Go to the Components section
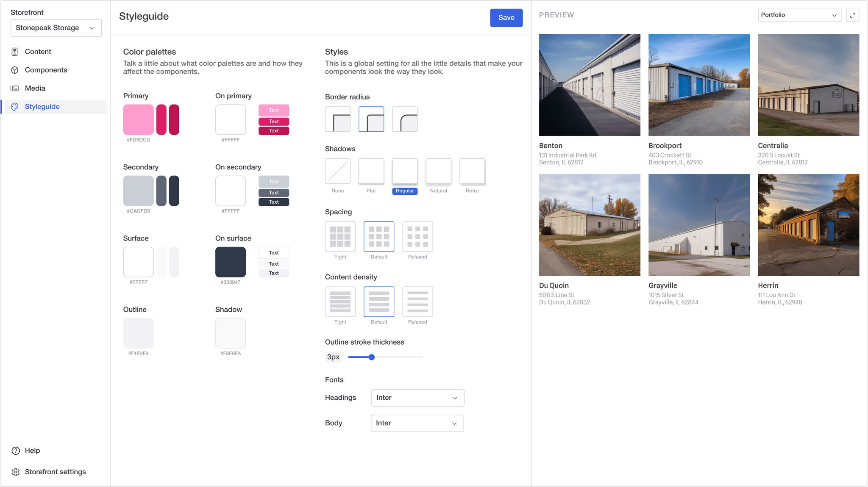Screen dimensions: 868x487 (46, 70)
